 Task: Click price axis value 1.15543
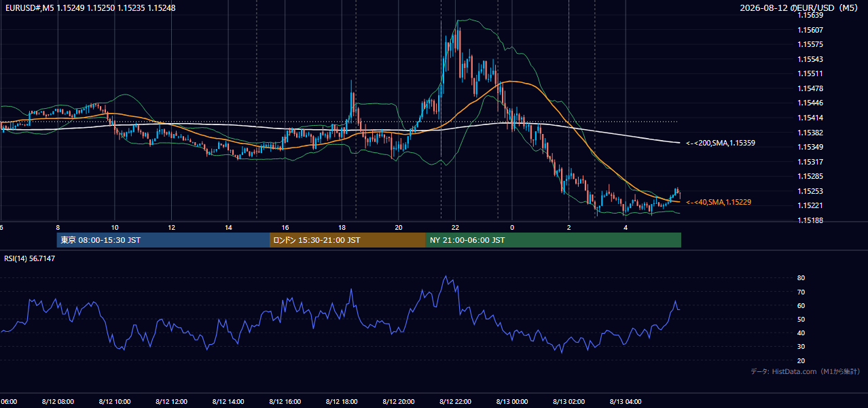[x=811, y=59]
